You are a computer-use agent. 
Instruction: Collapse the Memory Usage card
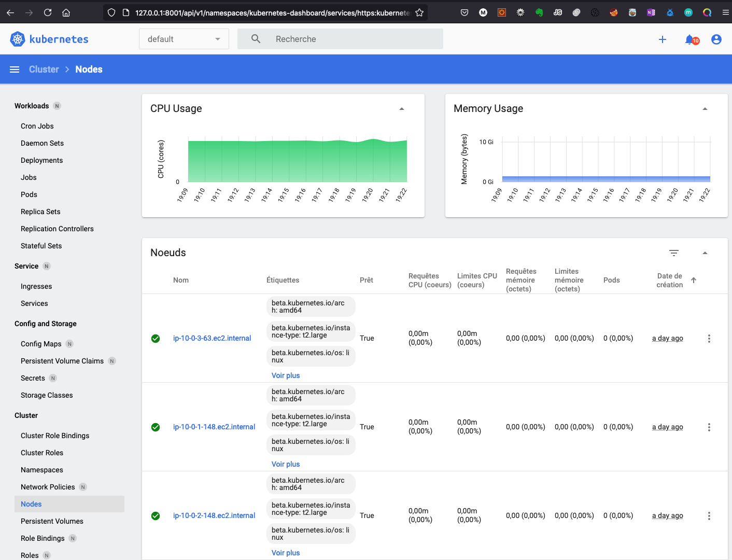pos(705,109)
